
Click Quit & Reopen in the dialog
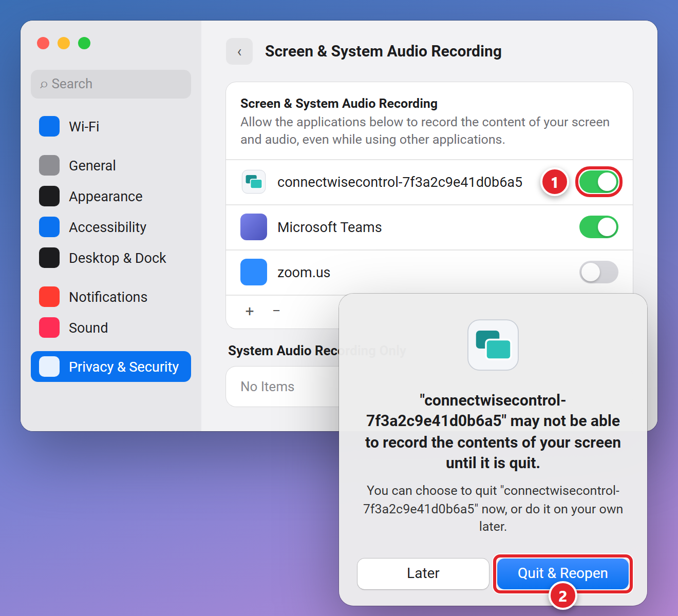coord(563,573)
